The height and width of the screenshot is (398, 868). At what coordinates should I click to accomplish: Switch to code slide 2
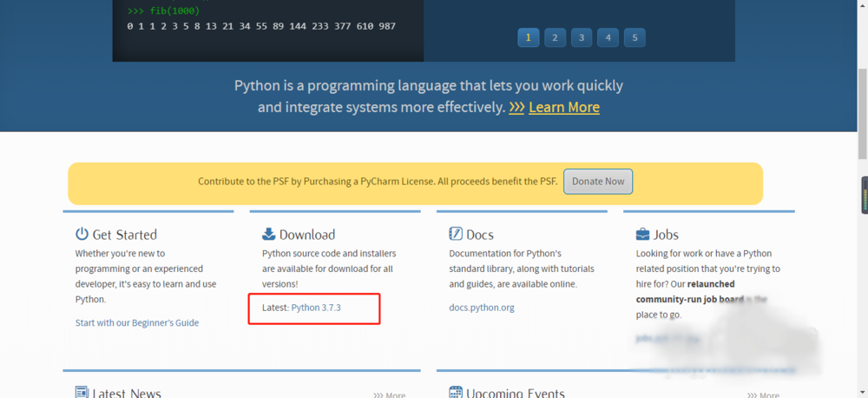[x=555, y=37]
